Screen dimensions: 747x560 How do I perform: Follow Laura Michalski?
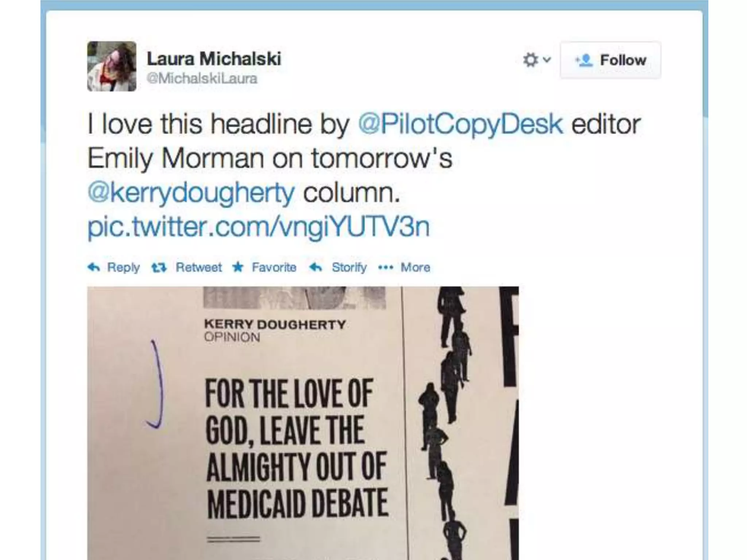[610, 60]
